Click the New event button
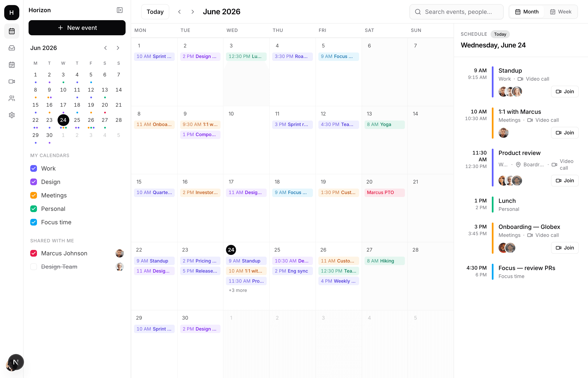Screen dimensions: 588x378 point(77,28)
